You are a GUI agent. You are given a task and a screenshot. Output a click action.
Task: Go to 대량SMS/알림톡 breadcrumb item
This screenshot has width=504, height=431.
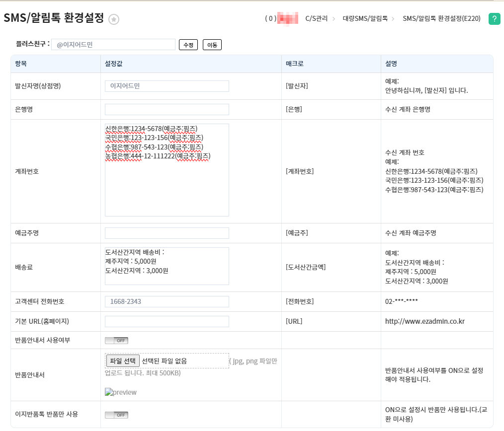[365, 19]
